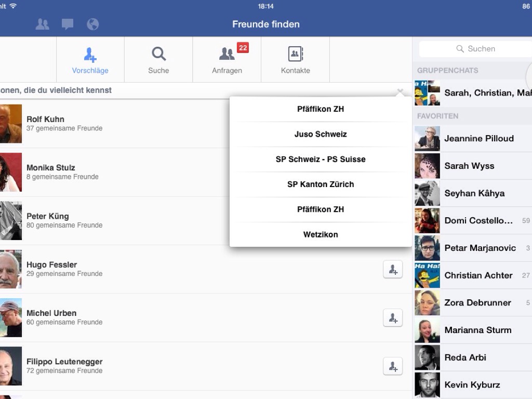Add Hugo Fessler as friend

click(393, 269)
